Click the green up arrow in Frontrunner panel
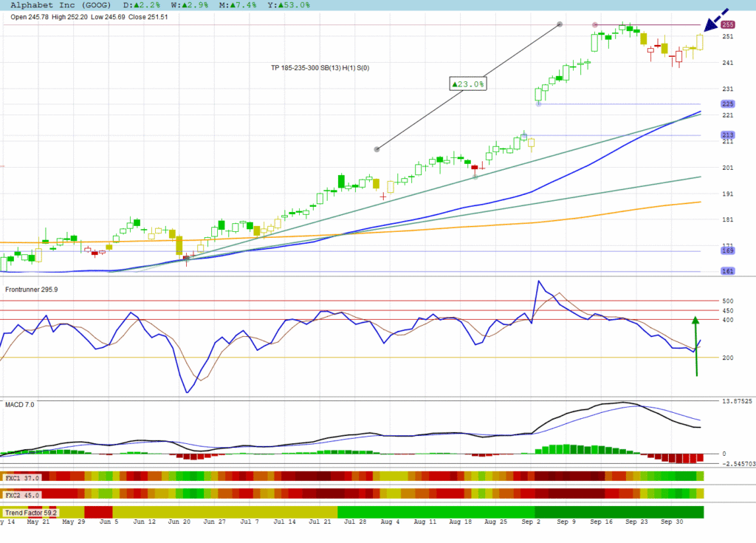The image size is (756, 543). (695, 346)
